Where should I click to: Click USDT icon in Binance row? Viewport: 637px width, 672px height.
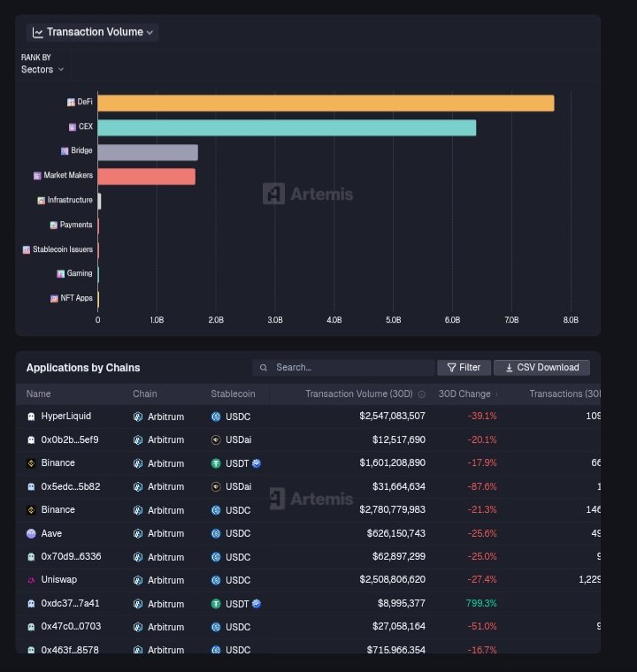pos(216,463)
